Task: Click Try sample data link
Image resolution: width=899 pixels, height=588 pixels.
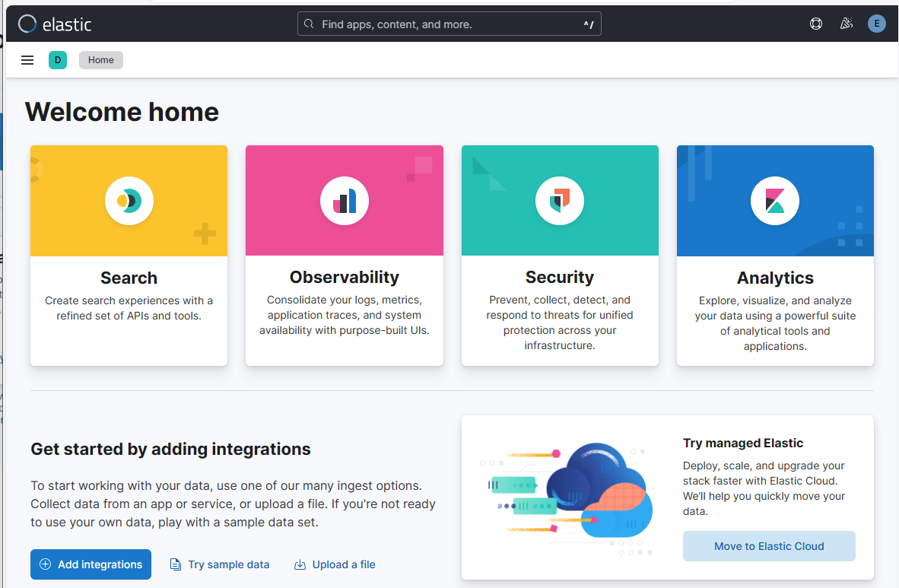Action: coord(220,564)
